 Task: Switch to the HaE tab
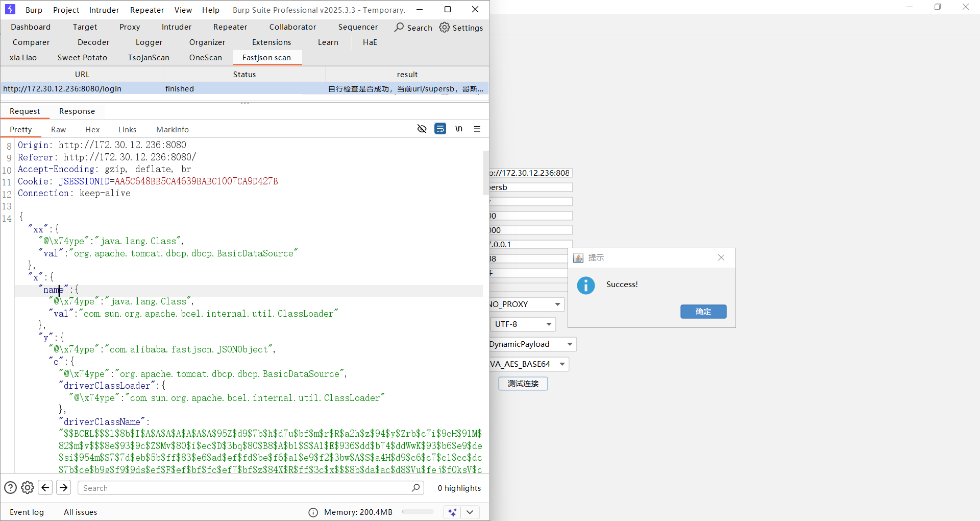click(370, 42)
